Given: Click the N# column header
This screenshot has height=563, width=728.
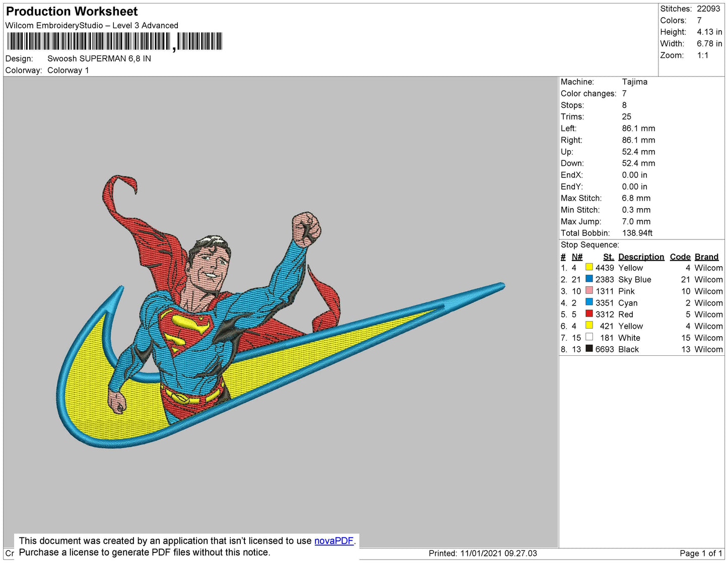Looking at the screenshot, I should (x=577, y=257).
